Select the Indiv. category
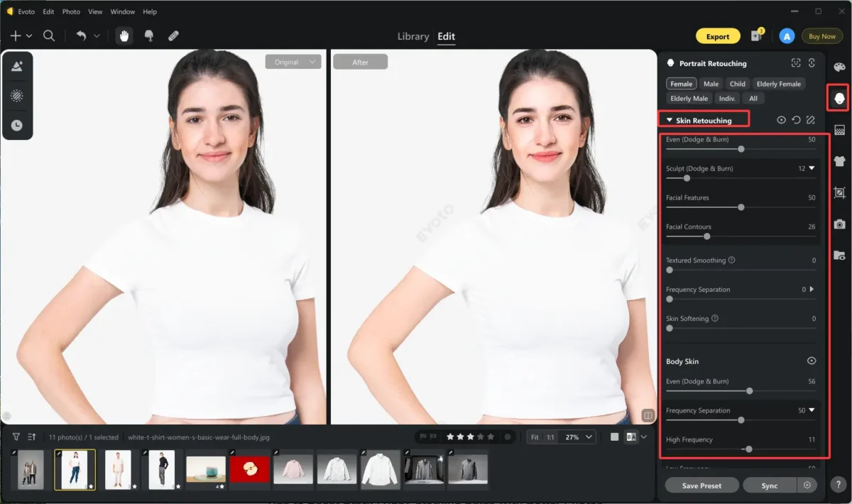This screenshot has height=504, width=852. (727, 99)
